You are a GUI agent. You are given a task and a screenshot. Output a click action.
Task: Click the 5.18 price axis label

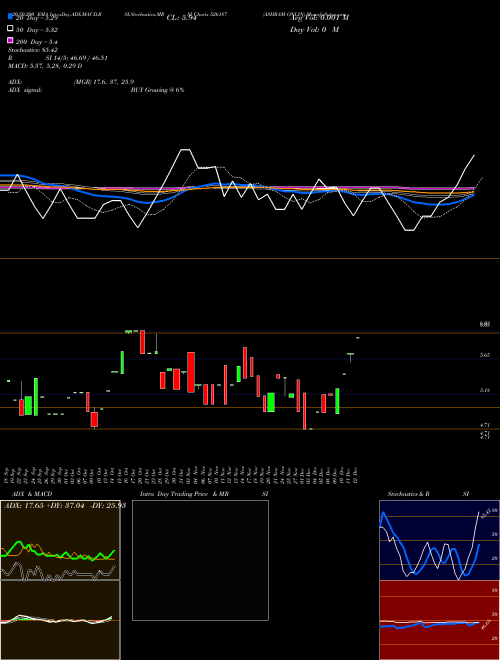point(484,390)
